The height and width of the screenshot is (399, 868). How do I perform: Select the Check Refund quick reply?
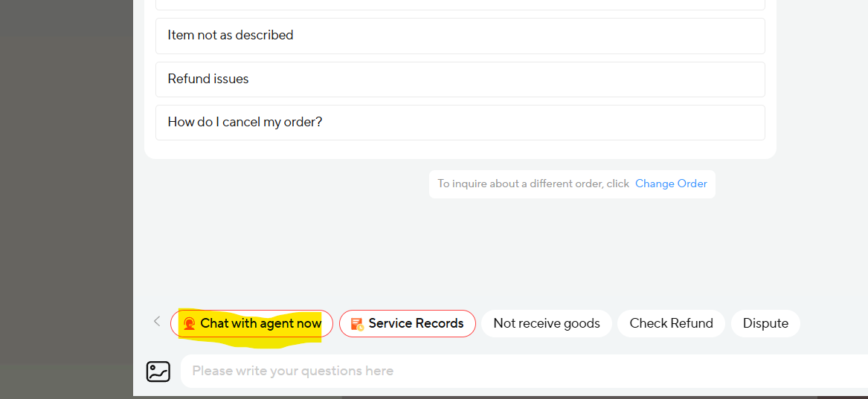click(671, 323)
